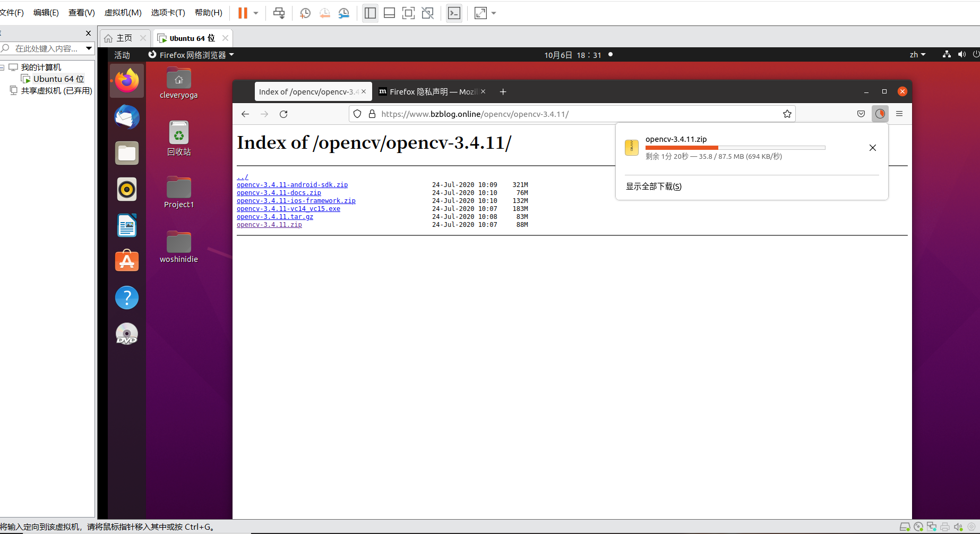Click 显示全部下载 in the download popup
Screen dimensions: 980x534
click(653, 186)
